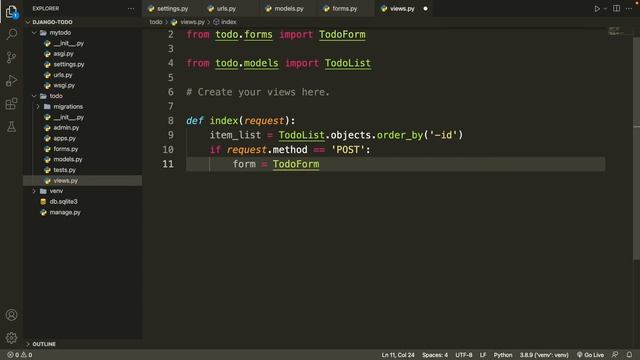
Task: Place cursor on line 11 after TodoForm
Action: click(x=320, y=164)
